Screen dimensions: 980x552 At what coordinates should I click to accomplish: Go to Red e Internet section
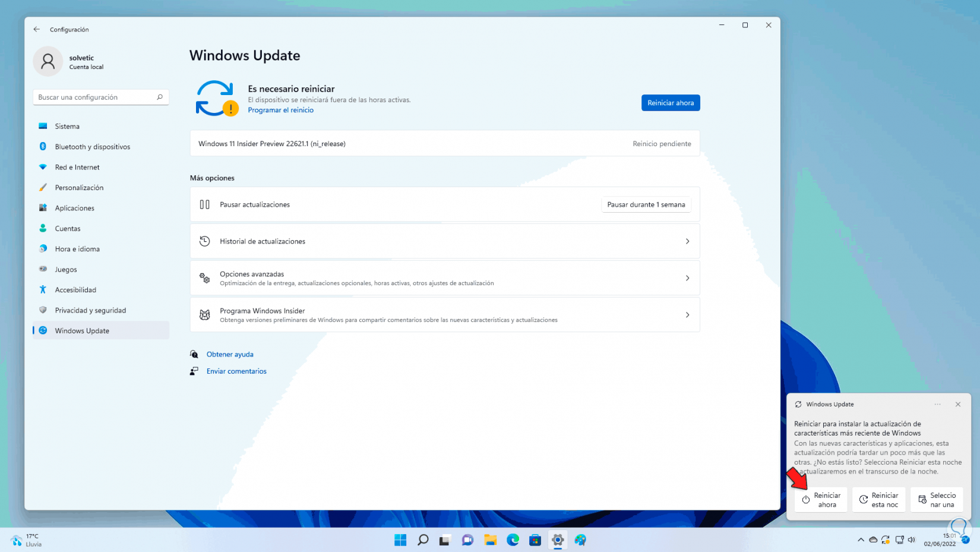click(101, 167)
